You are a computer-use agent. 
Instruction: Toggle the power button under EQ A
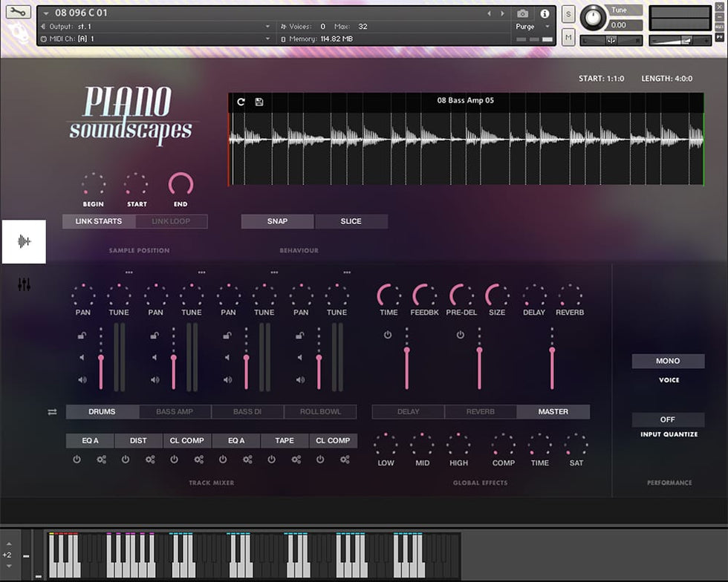77,460
